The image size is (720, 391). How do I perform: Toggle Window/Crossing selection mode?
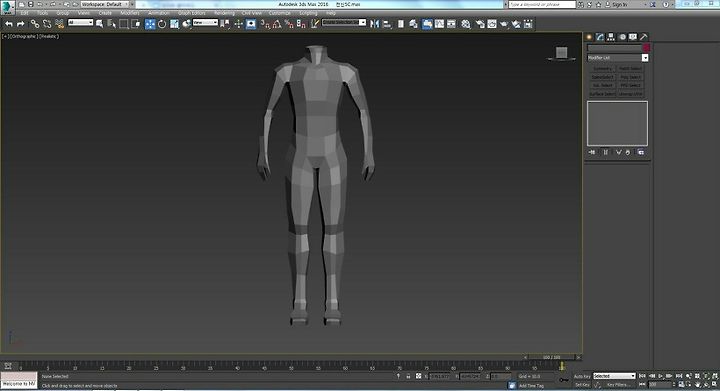click(136, 24)
